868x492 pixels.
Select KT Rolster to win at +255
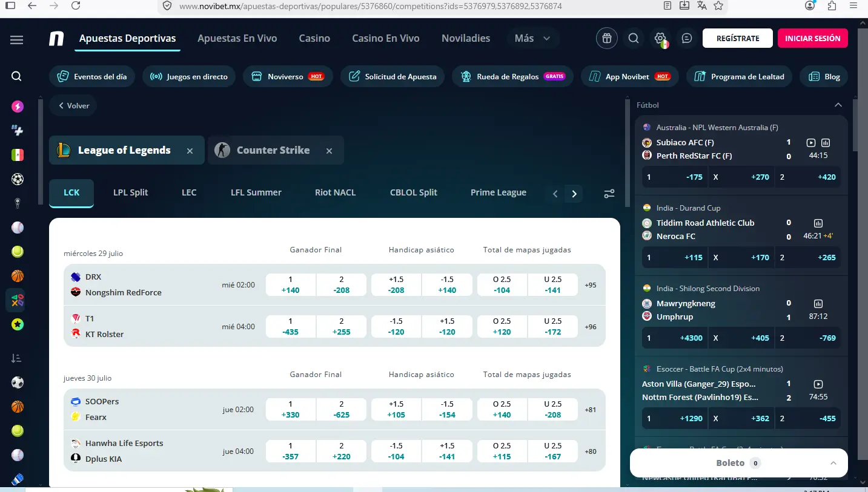coord(342,326)
